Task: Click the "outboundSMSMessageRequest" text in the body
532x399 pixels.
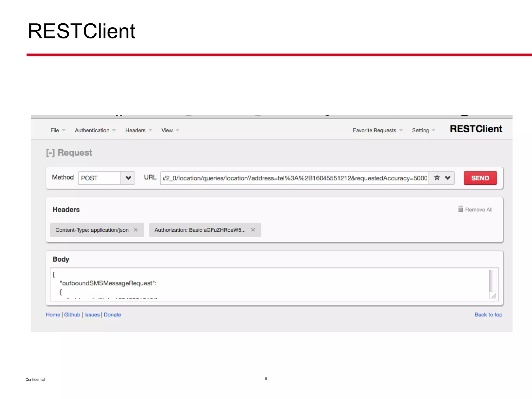Action: [x=108, y=283]
